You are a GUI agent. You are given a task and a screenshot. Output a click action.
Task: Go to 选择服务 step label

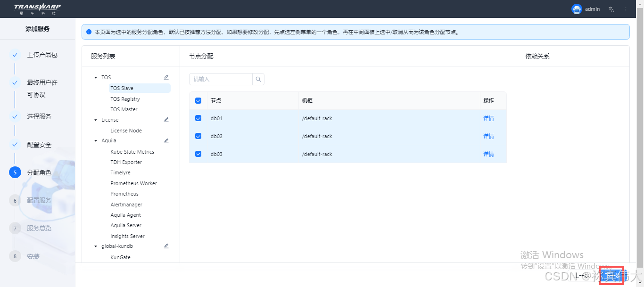click(x=39, y=116)
